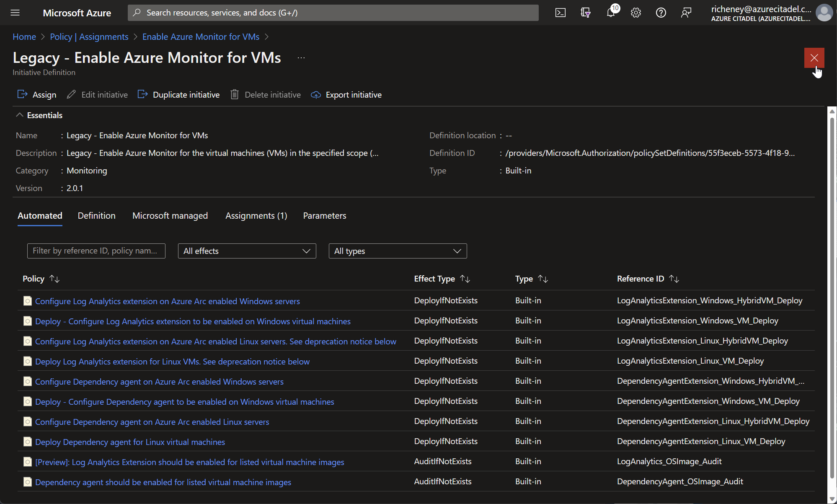Sort by Reference ID column arrows

click(x=674, y=279)
